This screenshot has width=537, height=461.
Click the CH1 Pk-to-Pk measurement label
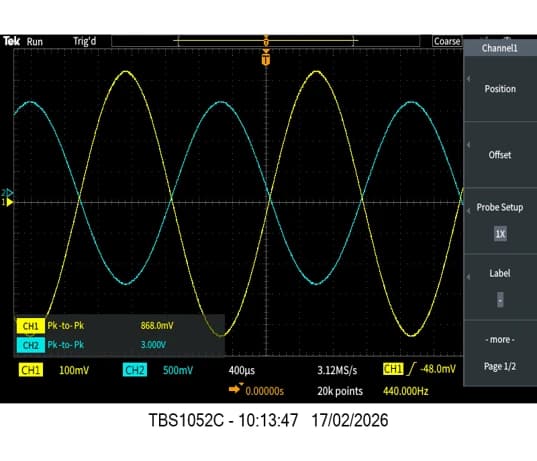tap(65, 325)
